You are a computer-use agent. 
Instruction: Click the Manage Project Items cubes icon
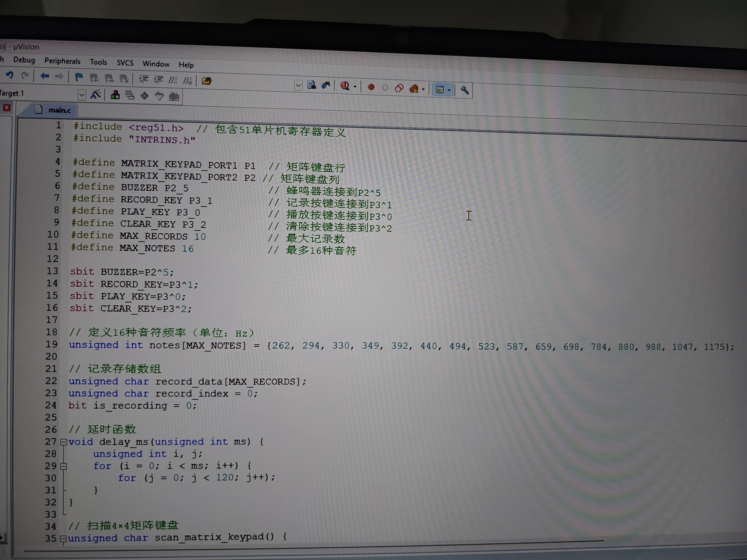click(x=115, y=95)
